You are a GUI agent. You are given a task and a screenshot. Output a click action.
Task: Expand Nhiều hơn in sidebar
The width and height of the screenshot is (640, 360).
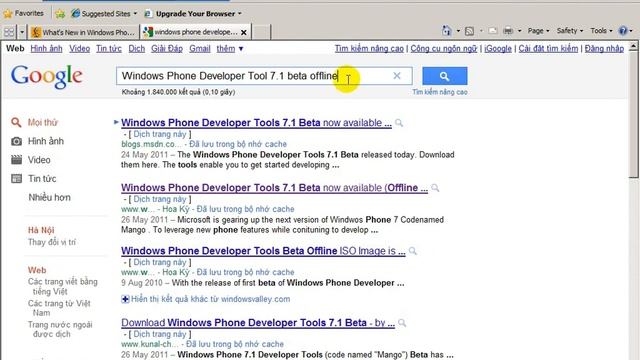[49, 198]
